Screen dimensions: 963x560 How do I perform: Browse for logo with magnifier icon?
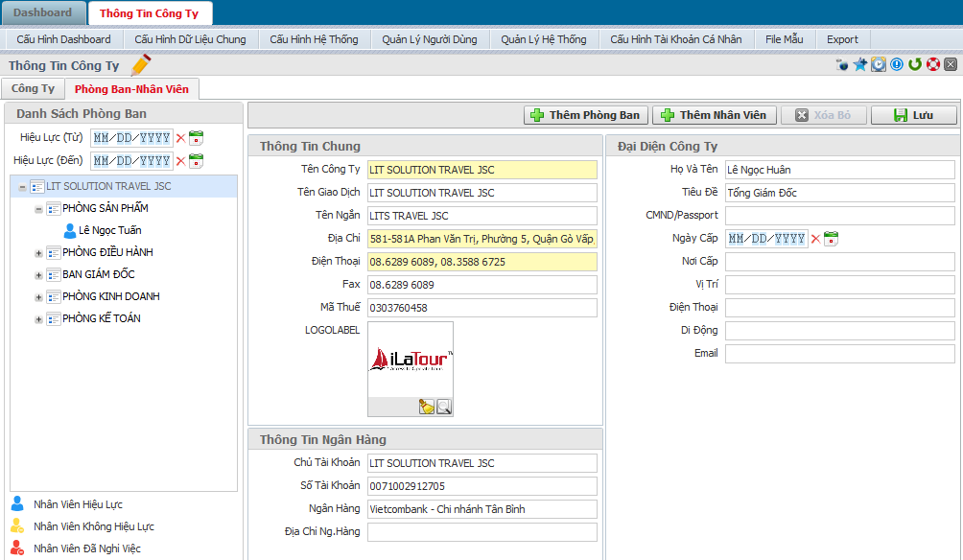pyautogui.click(x=443, y=407)
